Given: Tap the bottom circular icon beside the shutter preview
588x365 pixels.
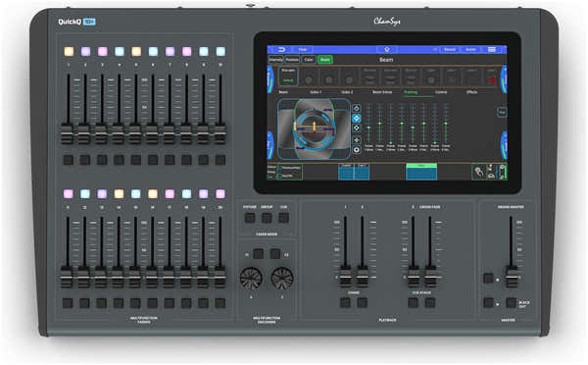Looking at the screenshot, I should point(357,149).
